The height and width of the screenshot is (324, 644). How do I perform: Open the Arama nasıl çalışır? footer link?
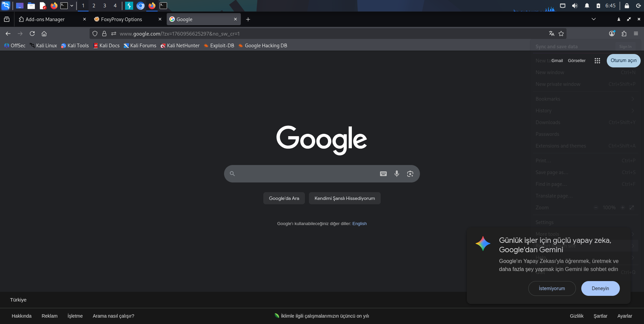(113, 316)
